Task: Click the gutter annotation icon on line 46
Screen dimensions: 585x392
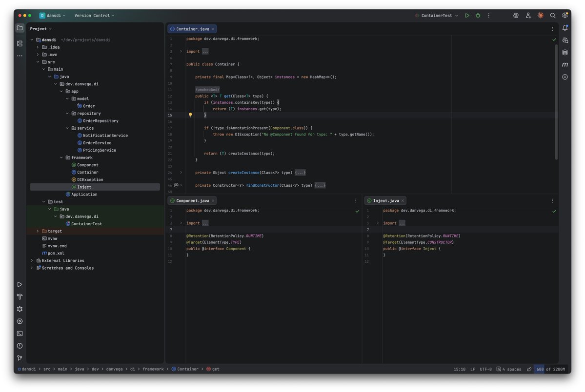Action: click(x=176, y=185)
